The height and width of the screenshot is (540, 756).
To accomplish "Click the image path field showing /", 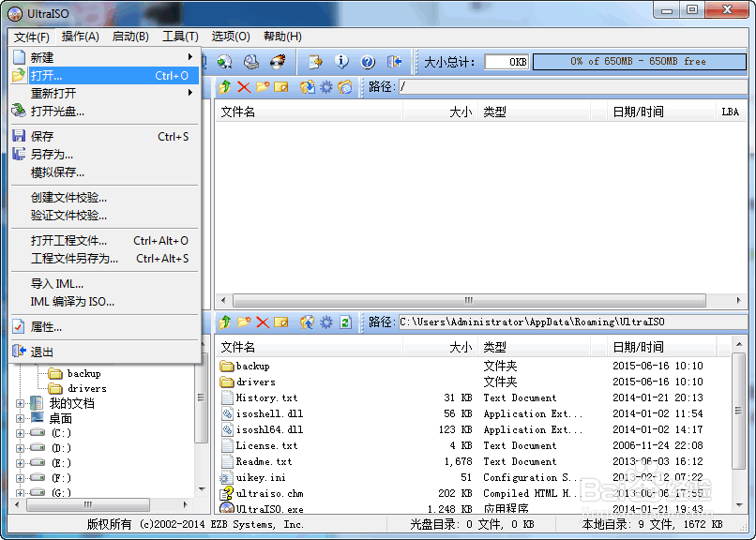I will click(x=573, y=87).
